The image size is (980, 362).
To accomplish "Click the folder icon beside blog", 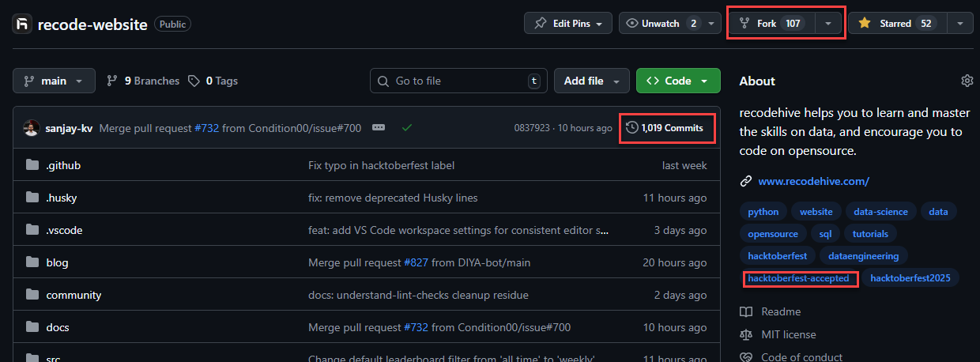I will point(32,262).
